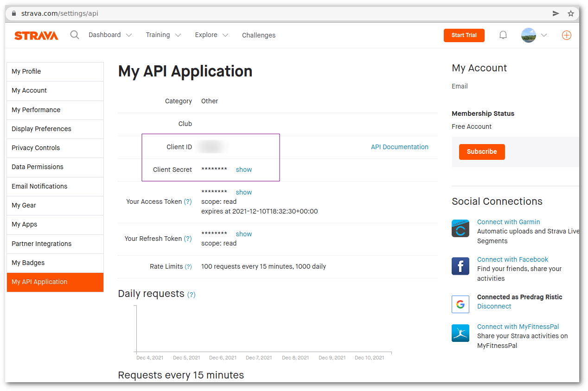
Task: Click the MyFitnessPal connection icon
Action: (x=460, y=333)
